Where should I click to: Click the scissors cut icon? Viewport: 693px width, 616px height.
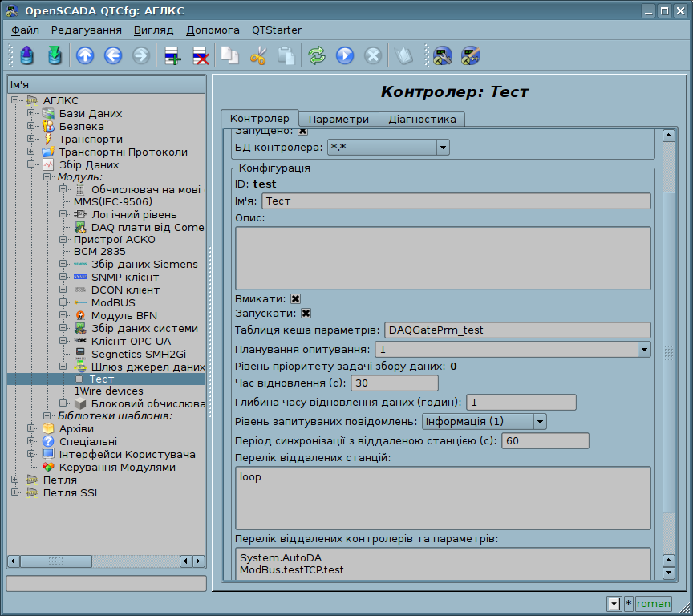pos(257,55)
